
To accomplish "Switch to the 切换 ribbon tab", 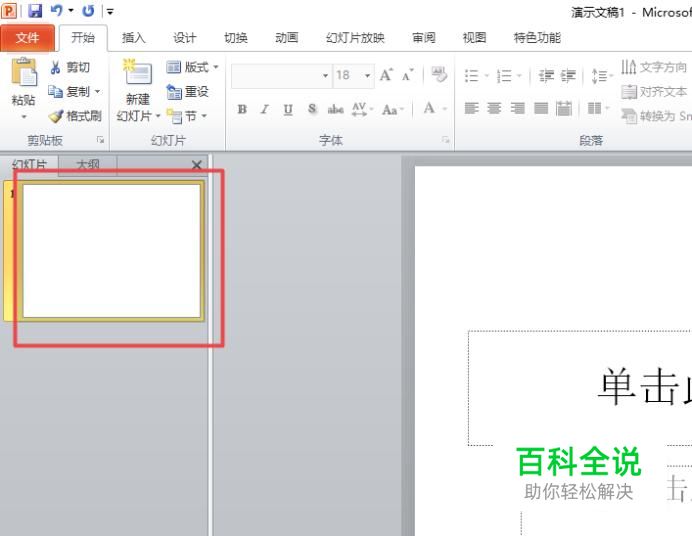I will pyautogui.click(x=236, y=38).
